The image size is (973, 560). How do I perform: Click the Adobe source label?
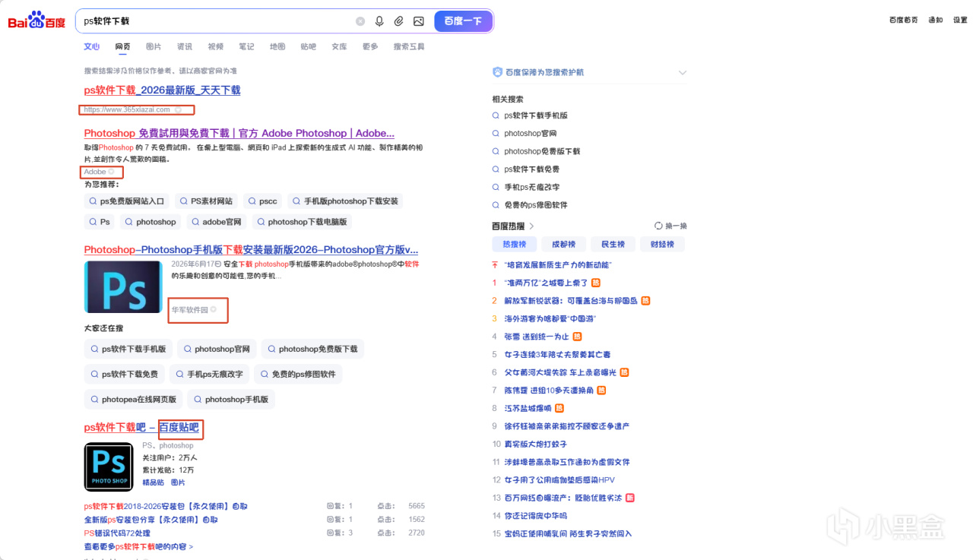[x=95, y=172]
